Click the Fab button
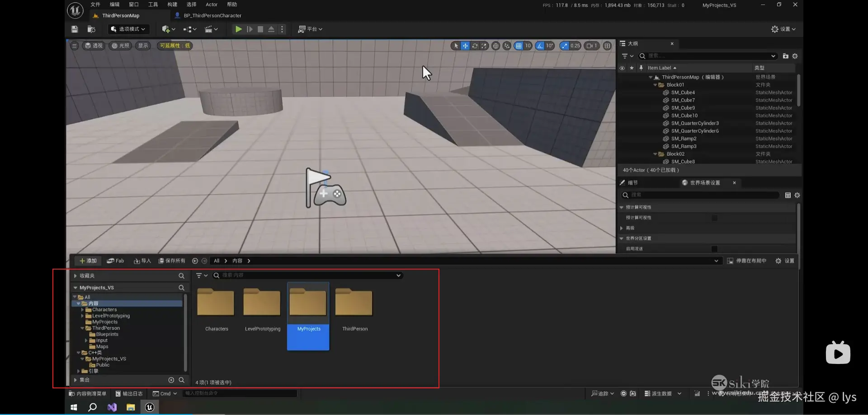 (115, 261)
